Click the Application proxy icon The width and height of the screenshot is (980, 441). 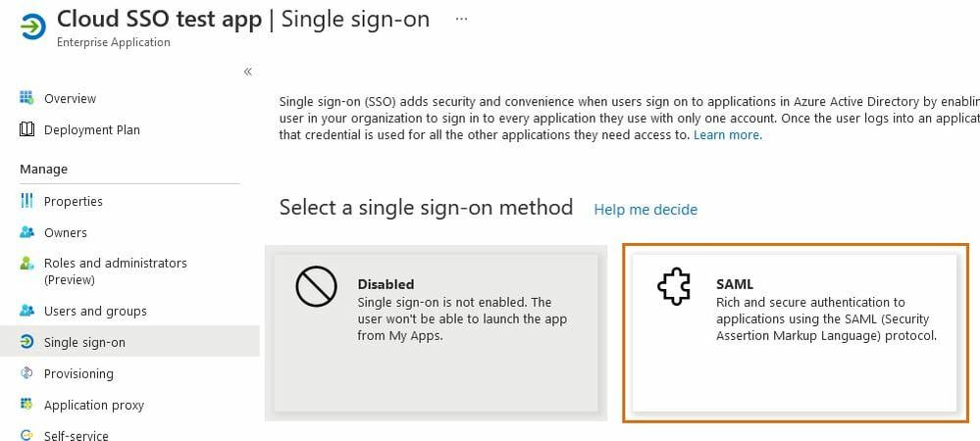26,405
